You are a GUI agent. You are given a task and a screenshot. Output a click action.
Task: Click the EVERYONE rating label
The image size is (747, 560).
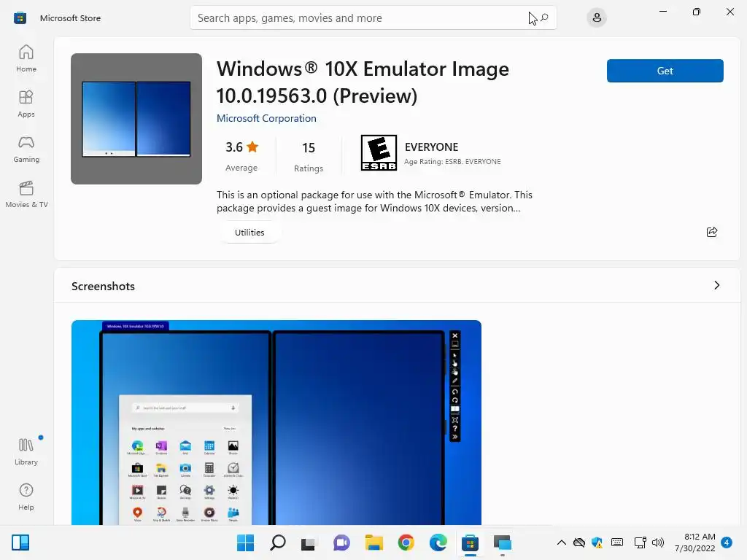(432, 147)
